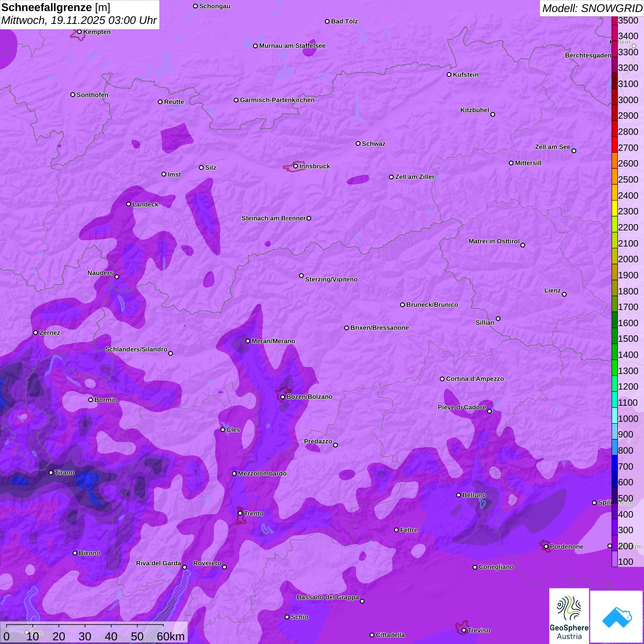
Task: Click the Reutte label
Action: point(174,102)
